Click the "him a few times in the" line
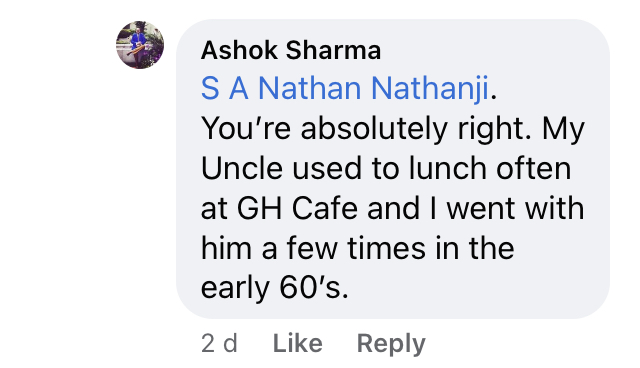 tap(357, 248)
